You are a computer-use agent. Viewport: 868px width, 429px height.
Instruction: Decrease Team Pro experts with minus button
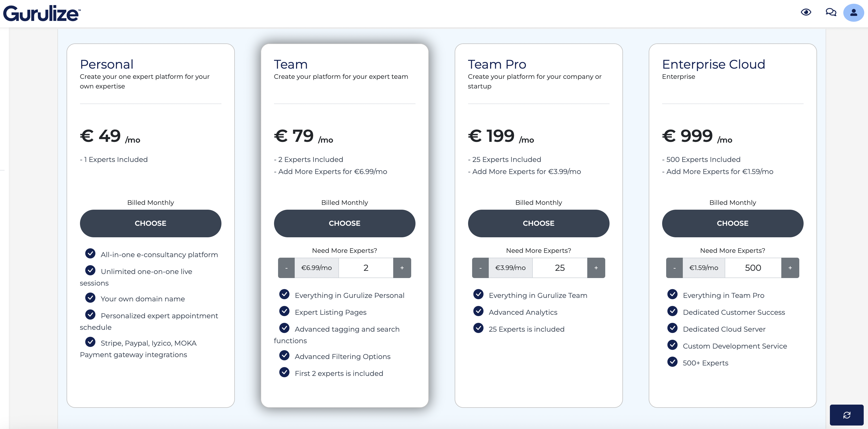(480, 268)
